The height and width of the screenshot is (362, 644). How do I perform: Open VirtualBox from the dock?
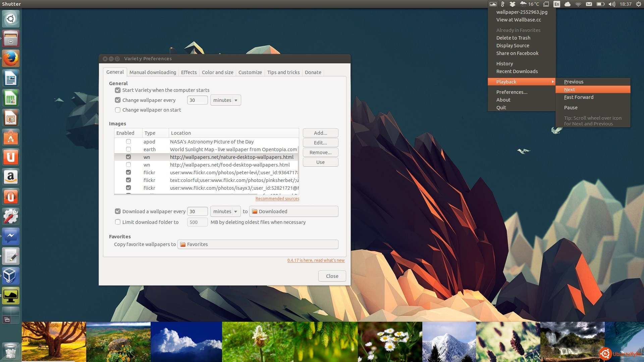(x=11, y=276)
